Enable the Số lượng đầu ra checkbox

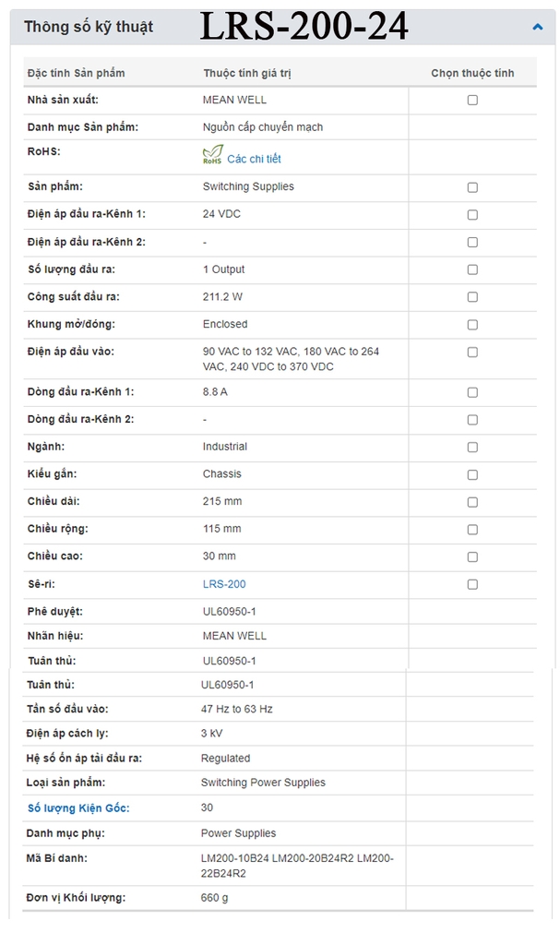tap(472, 269)
